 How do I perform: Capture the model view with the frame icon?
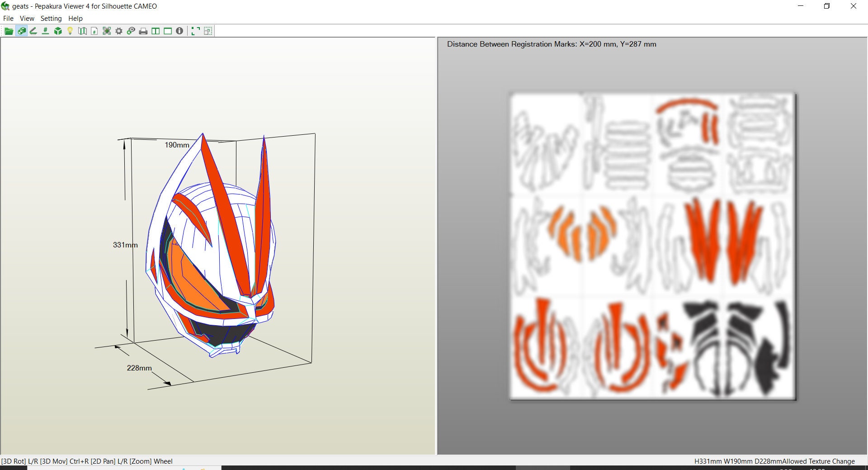107,31
